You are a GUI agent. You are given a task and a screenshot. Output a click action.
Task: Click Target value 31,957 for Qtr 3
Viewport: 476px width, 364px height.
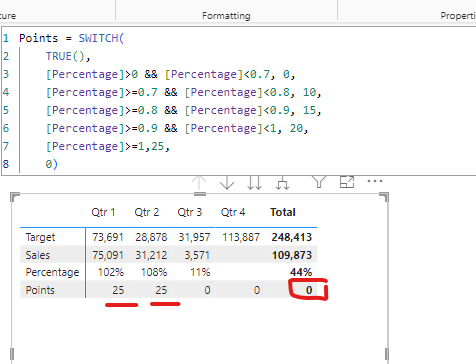[194, 237]
